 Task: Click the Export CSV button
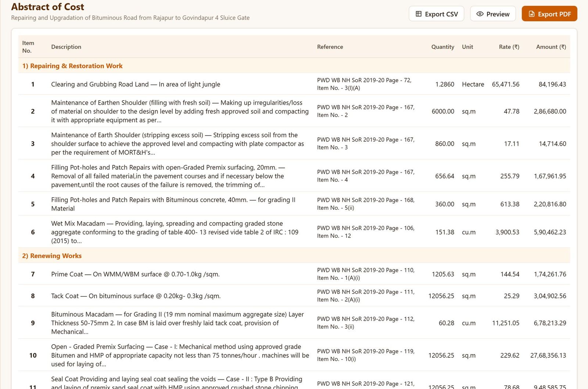[436, 14]
